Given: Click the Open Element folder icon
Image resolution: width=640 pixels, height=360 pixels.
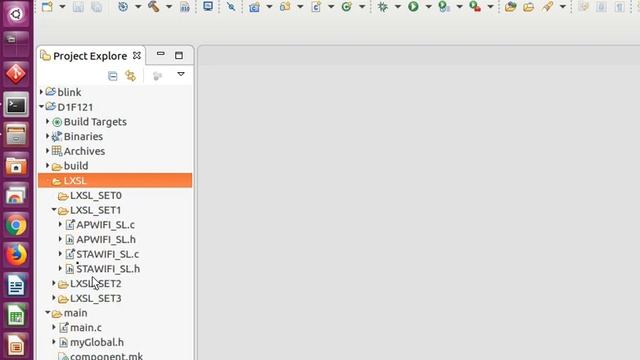Looking at the screenshot, I should click(x=510, y=7).
